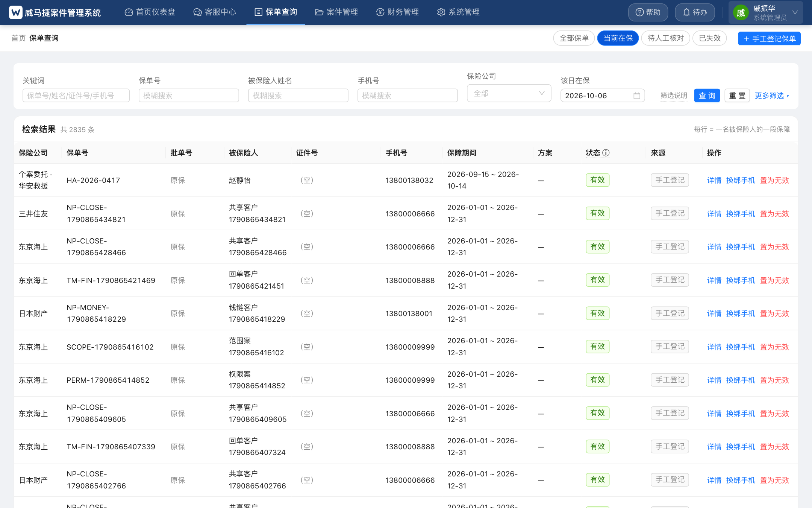Focus the 关键词 input field
Image resolution: width=812 pixels, height=508 pixels.
[76, 96]
